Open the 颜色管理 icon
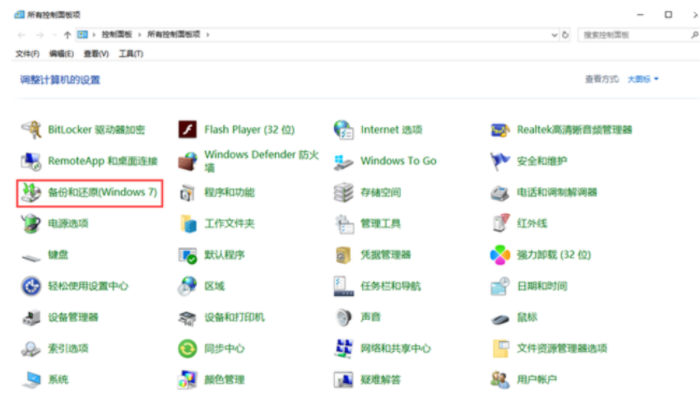This screenshot has width=700, height=400. (x=188, y=380)
